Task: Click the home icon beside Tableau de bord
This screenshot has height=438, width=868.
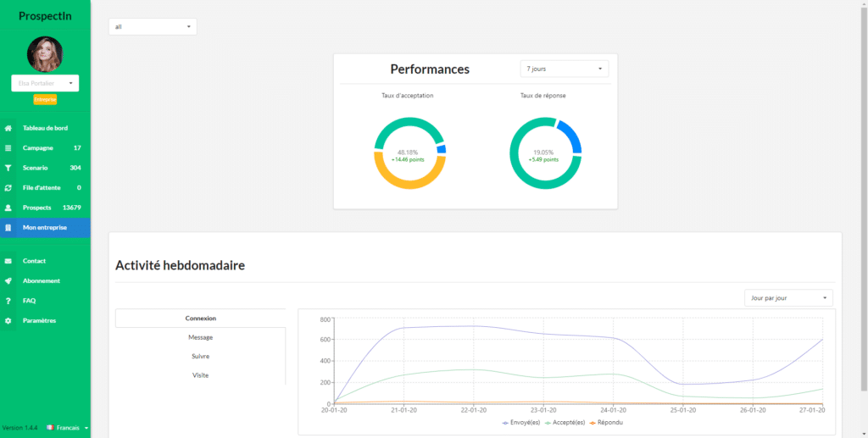Action: click(8, 128)
